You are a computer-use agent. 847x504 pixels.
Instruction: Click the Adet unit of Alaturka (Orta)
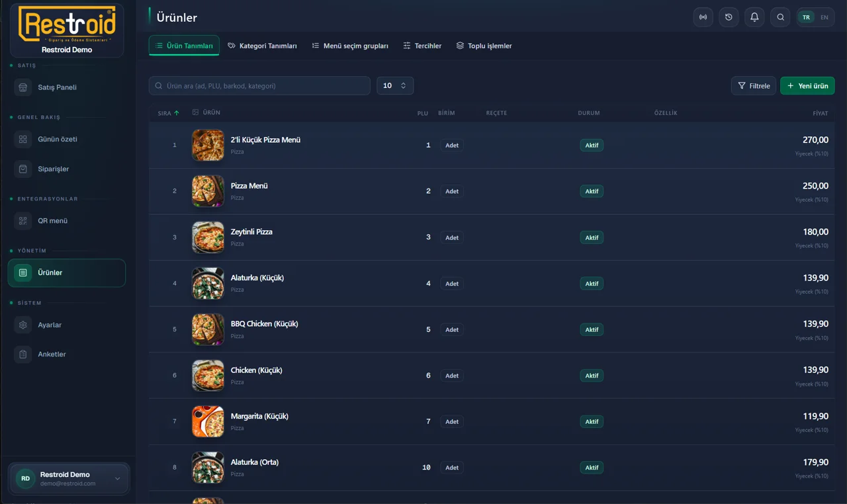point(452,468)
